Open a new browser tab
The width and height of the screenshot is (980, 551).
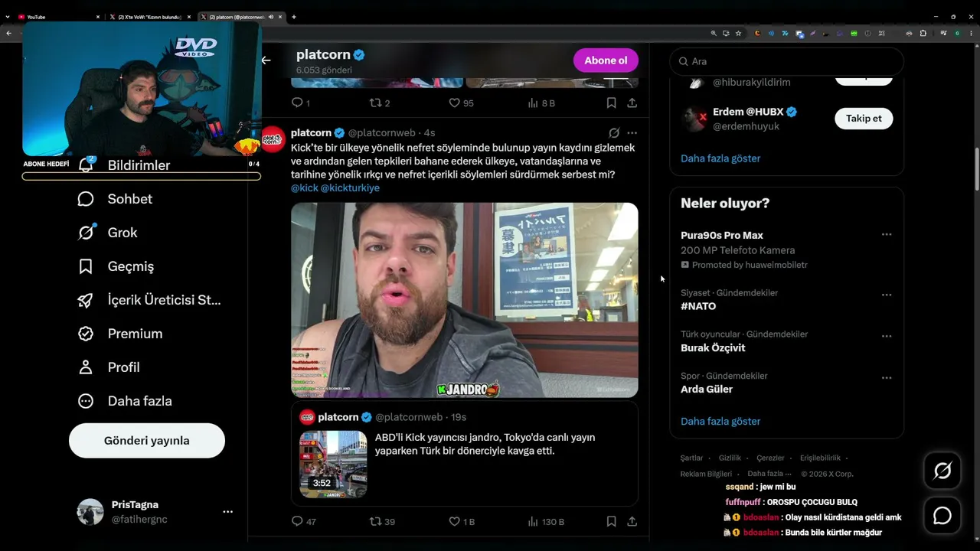[294, 17]
